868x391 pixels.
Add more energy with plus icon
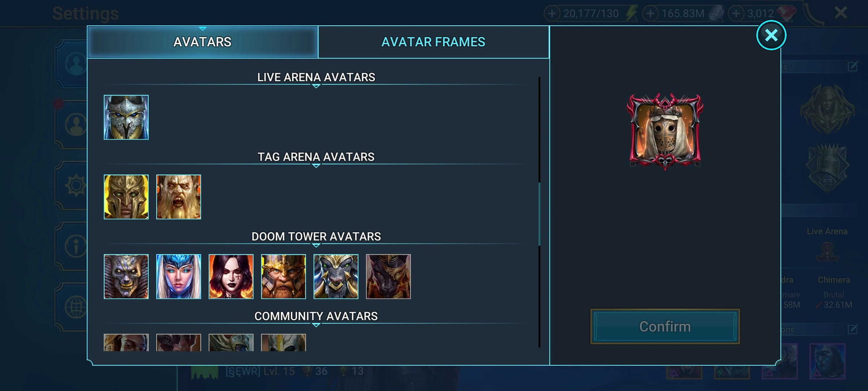[552, 14]
